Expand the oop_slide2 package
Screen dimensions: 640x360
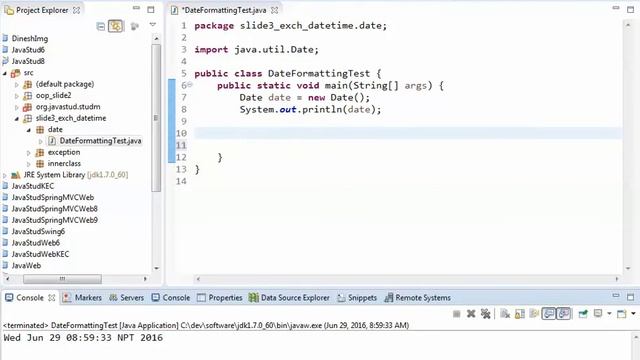coord(17,96)
